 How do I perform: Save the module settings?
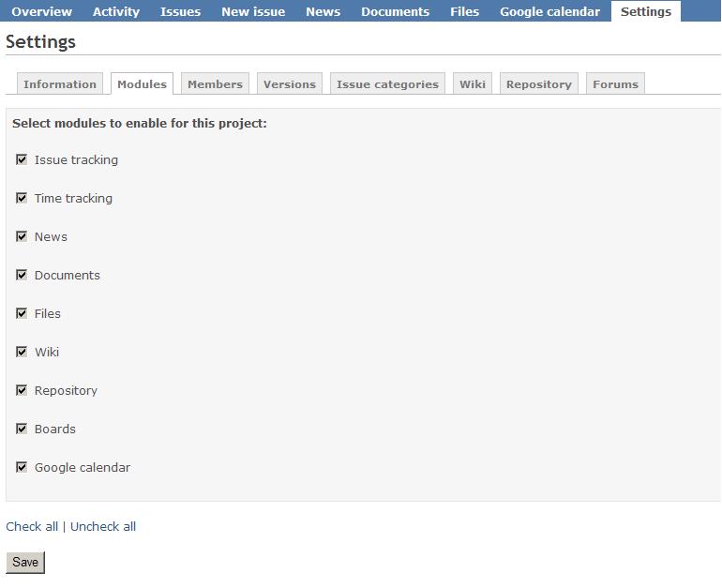tap(25, 563)
